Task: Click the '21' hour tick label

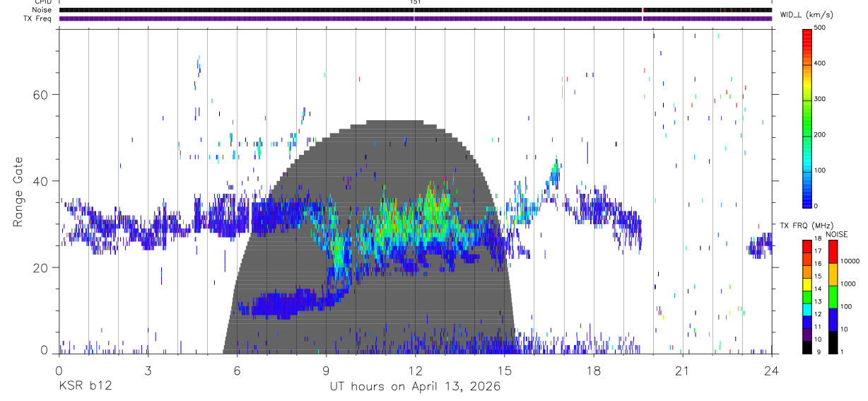Action: [682, 371]
